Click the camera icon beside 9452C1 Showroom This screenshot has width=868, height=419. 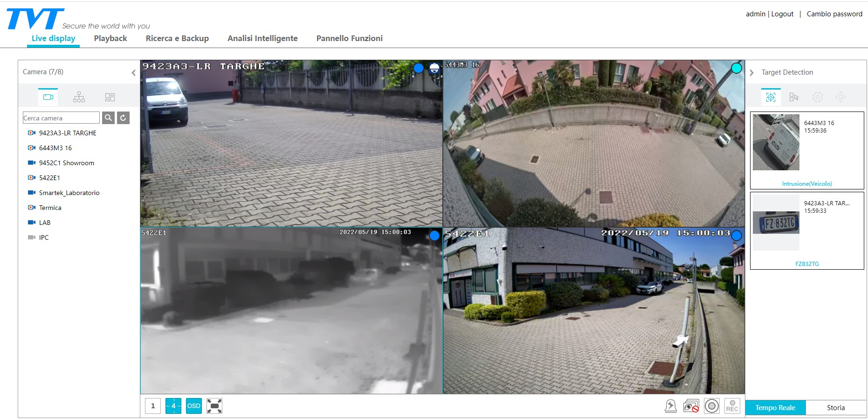point(32,163)
